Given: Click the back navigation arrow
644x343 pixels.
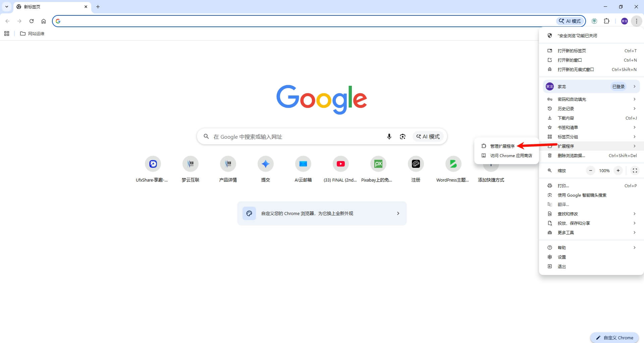Looking at the screenshot, I should 7,21.
